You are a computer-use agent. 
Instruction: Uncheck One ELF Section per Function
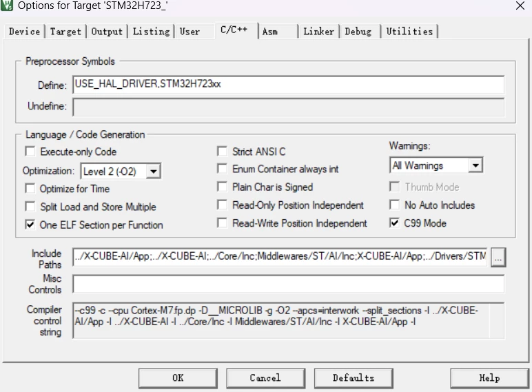[30, 225]
